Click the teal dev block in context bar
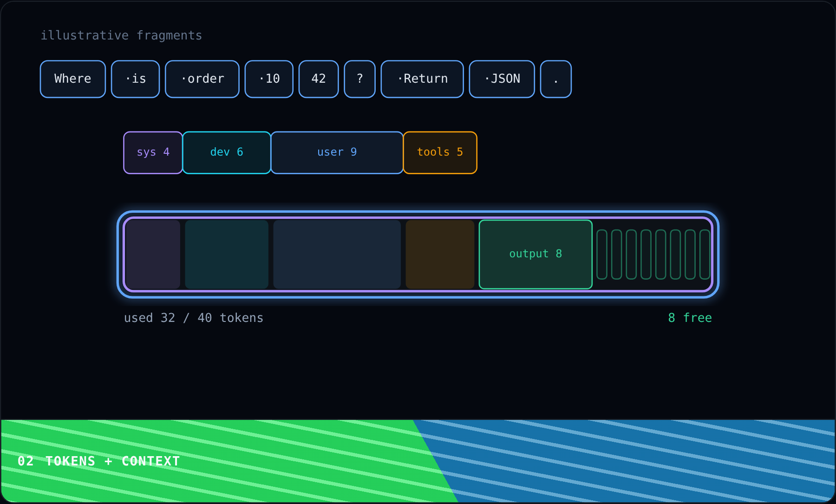 tap(227, 254)
